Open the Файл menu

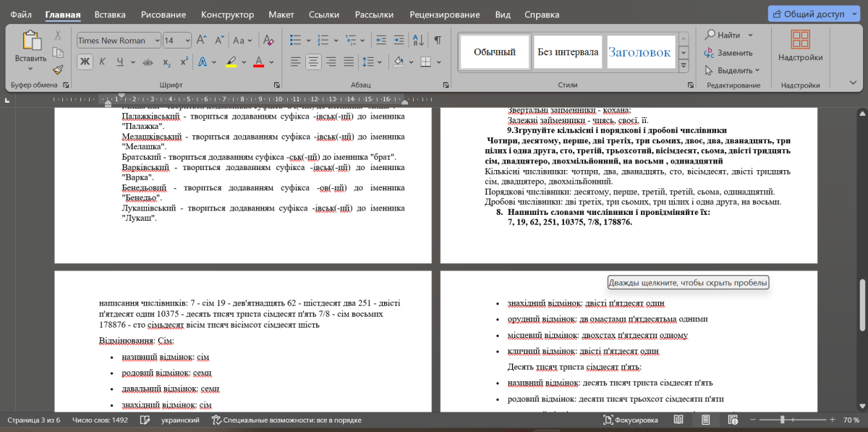point(22,14)
